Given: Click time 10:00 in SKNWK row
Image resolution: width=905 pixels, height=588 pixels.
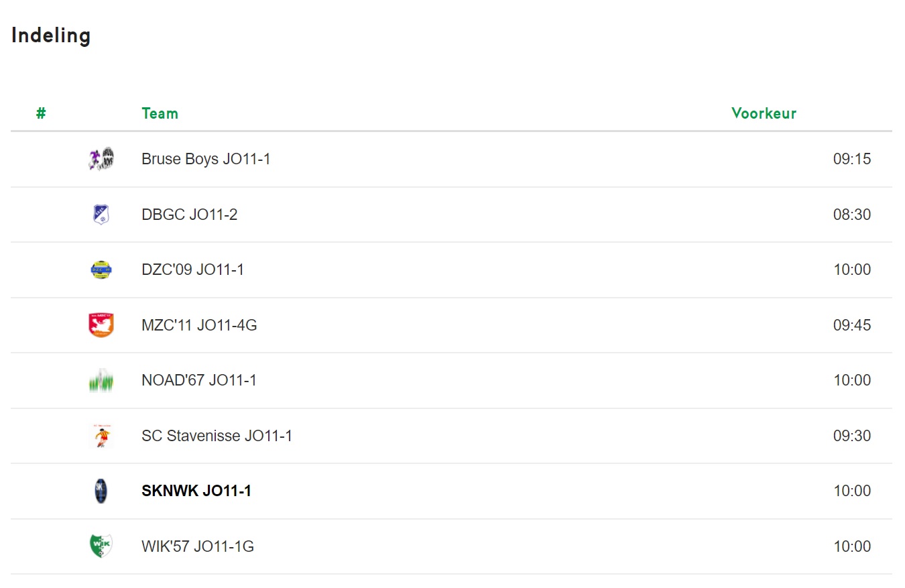Looking at the screenshot, I should pyautogui.click(x=852, y=491).
